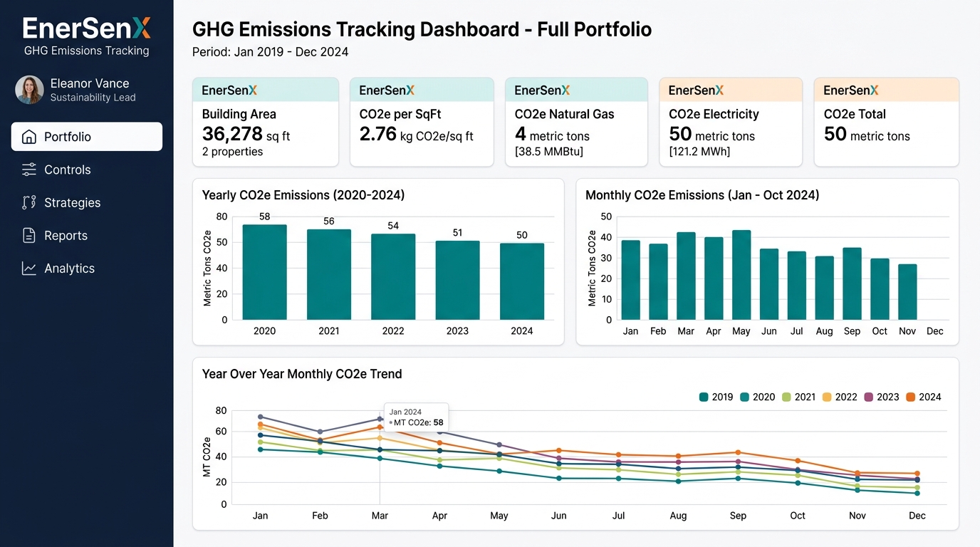Go to the Strategies section
The image size is (980, 547).
tap(87, 202)
